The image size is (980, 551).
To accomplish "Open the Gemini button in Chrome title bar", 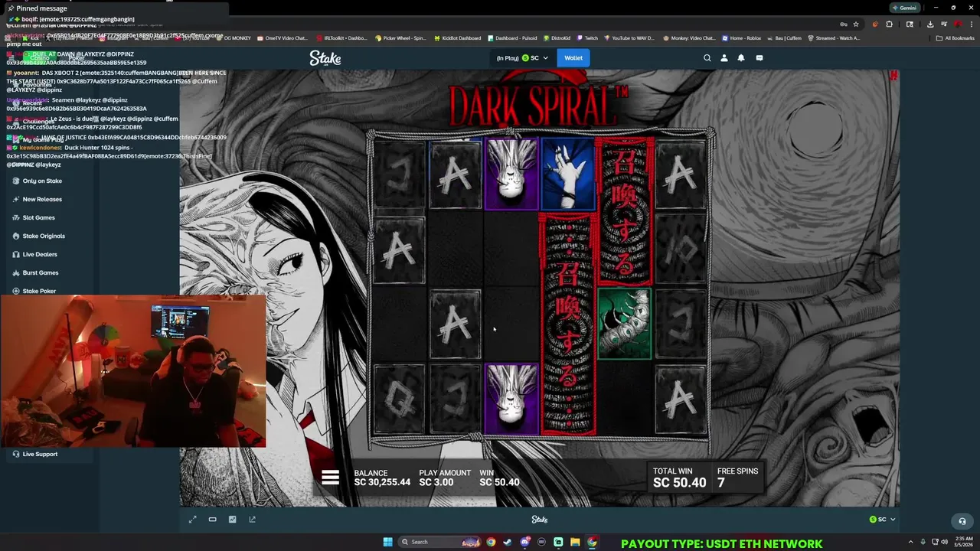I will click(904, 8).
